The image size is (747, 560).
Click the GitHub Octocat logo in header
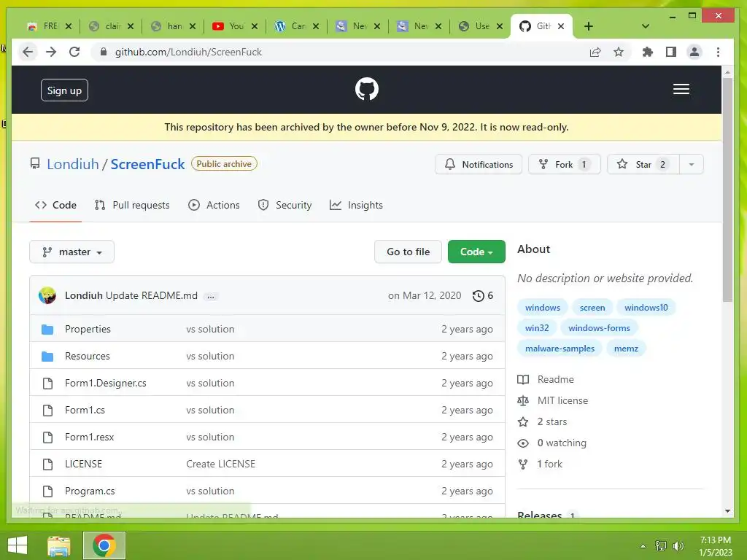point(366,89)
